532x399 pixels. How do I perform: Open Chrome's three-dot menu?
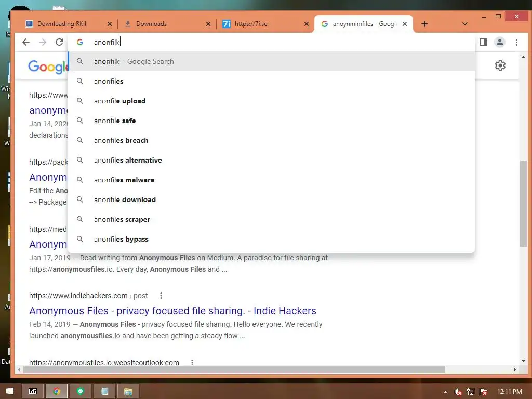click(x=516, y=42)
